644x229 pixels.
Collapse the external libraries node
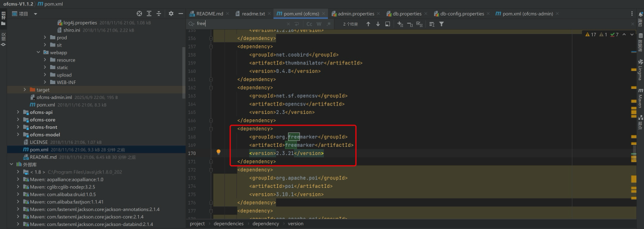[11, 164]
